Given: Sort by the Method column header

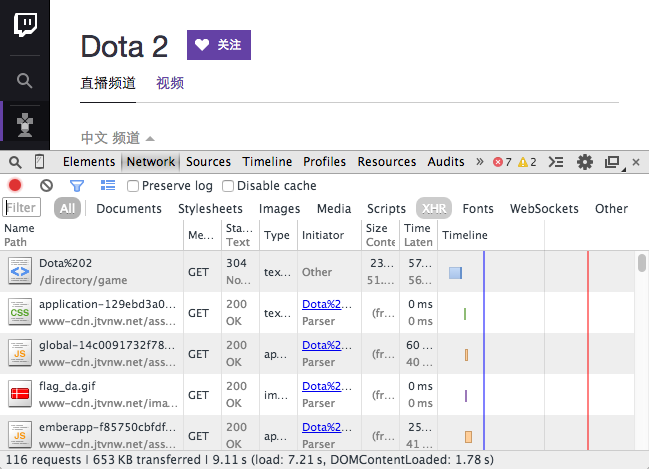Looking at the screenshot, I should point(202,235).
